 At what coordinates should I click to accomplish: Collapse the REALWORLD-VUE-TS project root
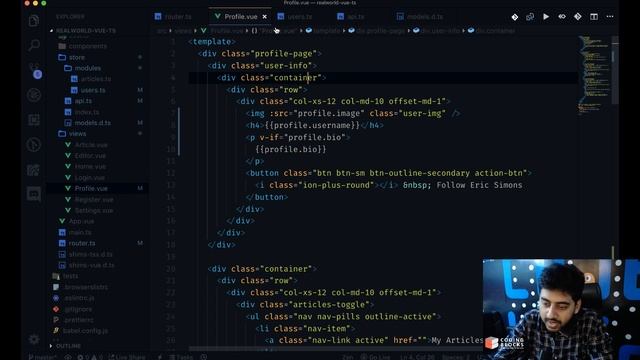click(83, 31)
